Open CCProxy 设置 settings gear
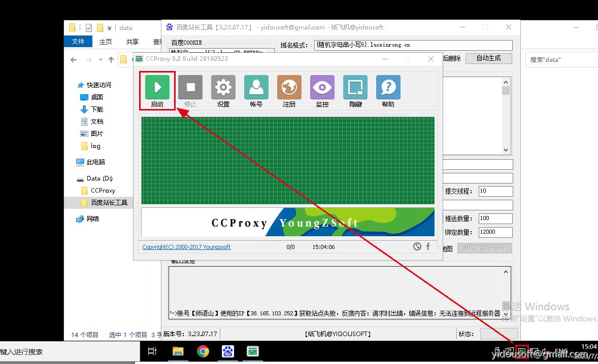Viewport: 598px width, 364px height. 223,91
